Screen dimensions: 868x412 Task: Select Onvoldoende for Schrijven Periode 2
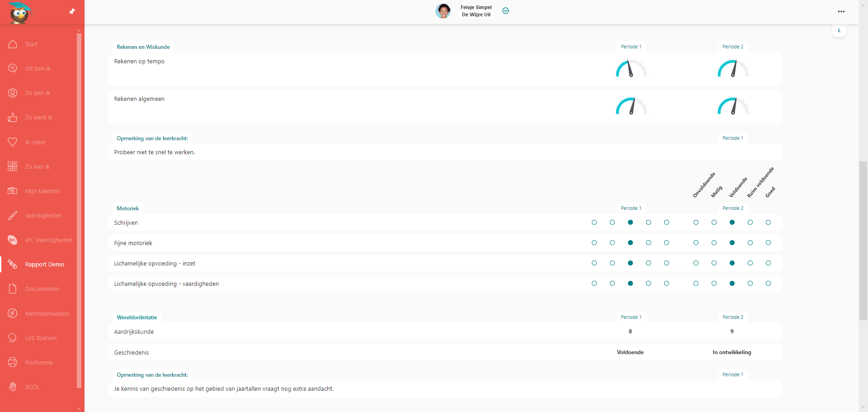click(x=696, y=223)
